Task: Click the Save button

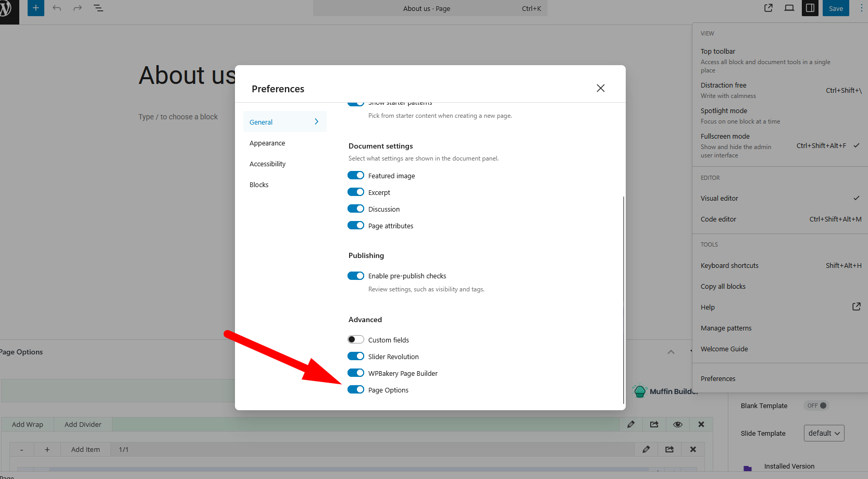Action: click(835, 8)
